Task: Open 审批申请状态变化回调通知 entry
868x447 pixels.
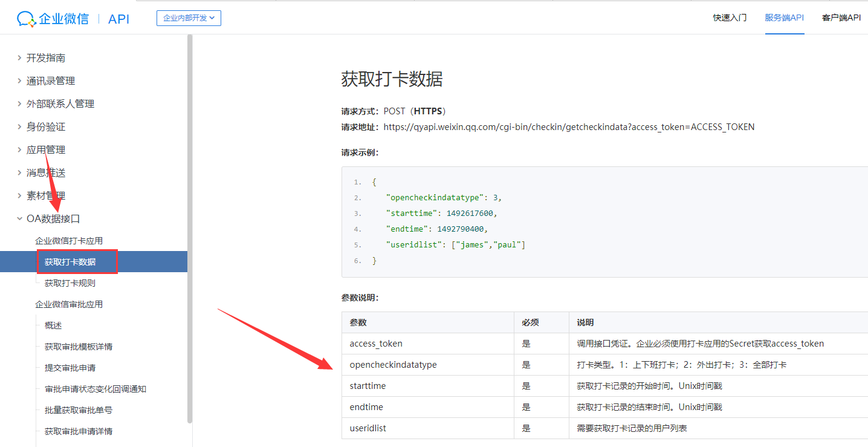Action: (96, 389)
